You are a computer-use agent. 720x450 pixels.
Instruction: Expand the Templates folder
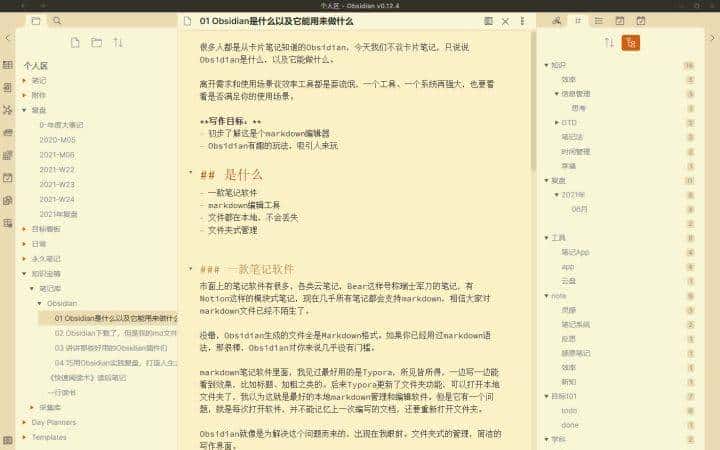(x=24, y=437)
